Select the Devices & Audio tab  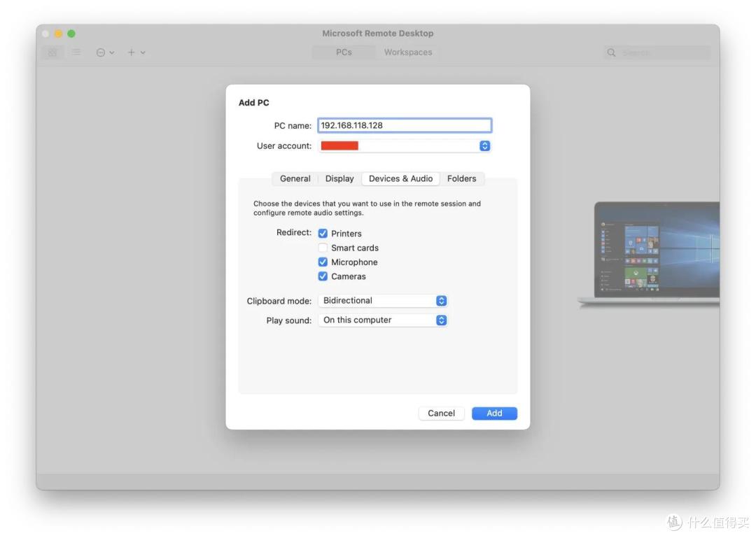click(400, 178)
